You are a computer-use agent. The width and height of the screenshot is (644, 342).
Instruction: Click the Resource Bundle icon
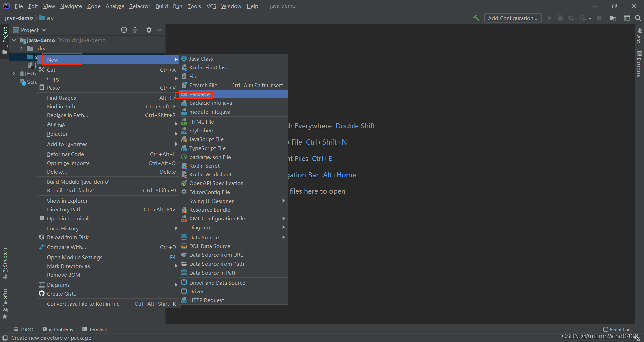[x=184, y=210]
